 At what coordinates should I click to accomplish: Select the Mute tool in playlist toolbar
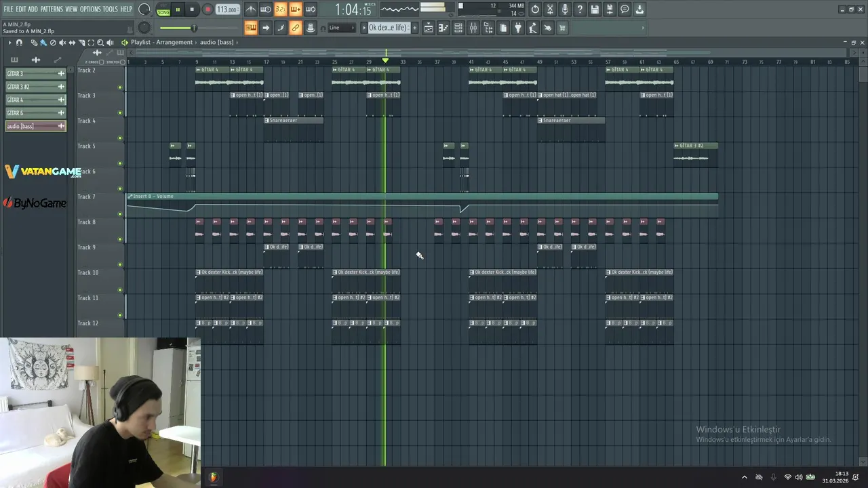tap(62, 43)
